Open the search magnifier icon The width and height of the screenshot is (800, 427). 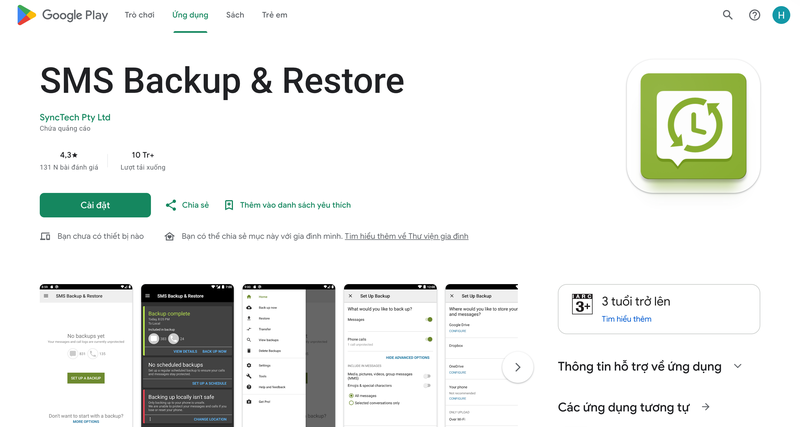pyautogui.click(x=728, y=15)
